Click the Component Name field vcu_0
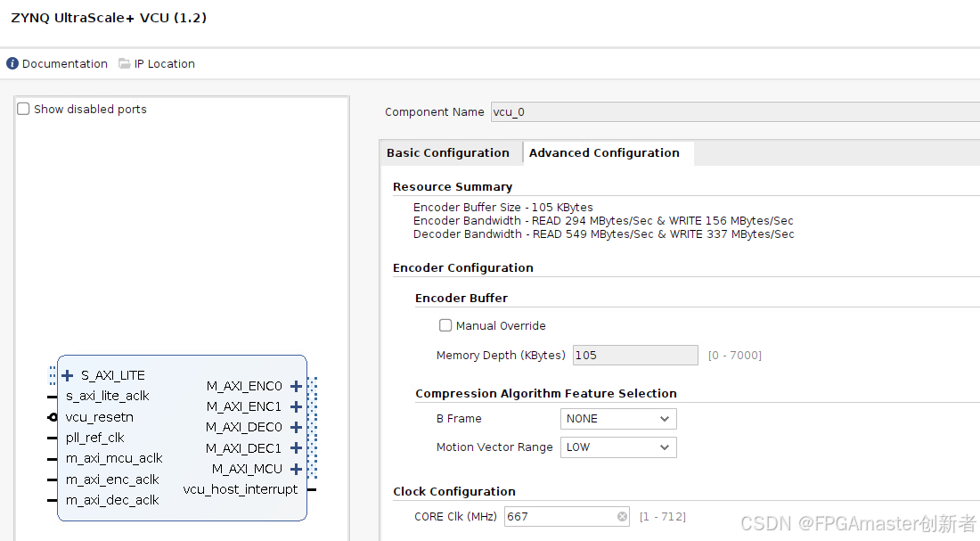Image resolution: width=980 pixels, height=541 pixels. (735, 112)
